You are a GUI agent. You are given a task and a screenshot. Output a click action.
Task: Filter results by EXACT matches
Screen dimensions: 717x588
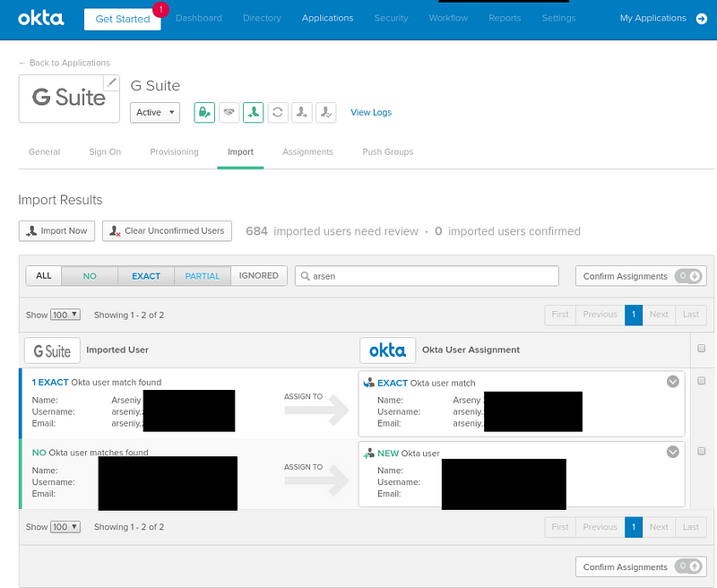tap(146, 276)
